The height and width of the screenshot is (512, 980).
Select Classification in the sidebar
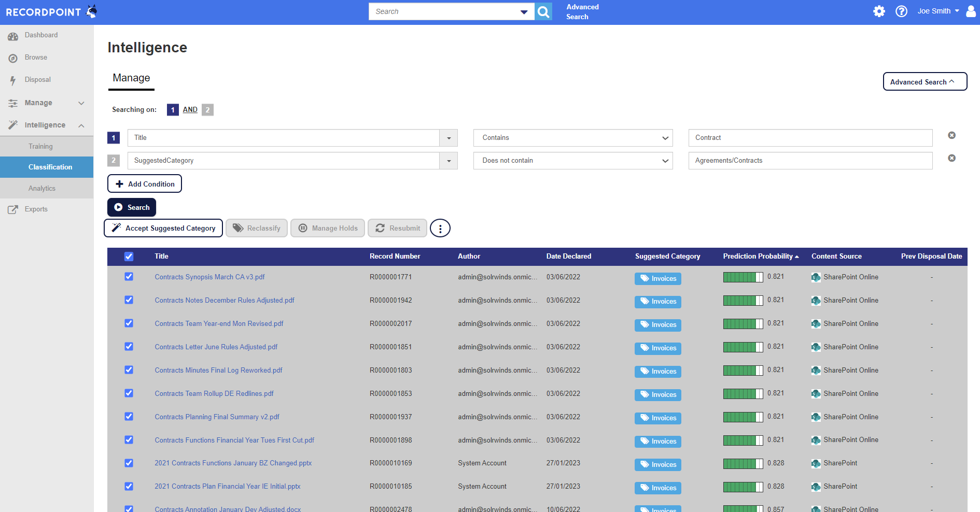click(47, 167)
